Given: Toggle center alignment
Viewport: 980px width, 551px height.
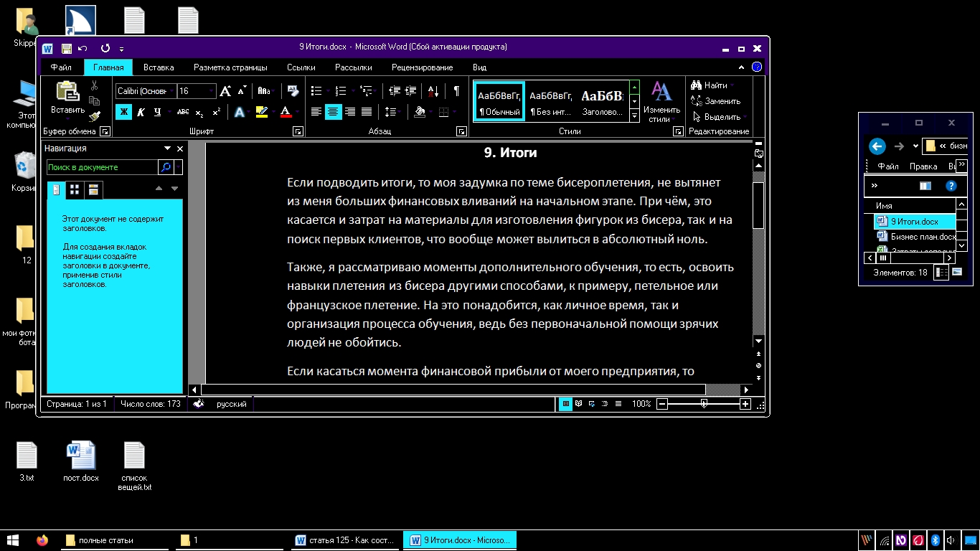Looking at the screenshot, I should tap(333, 112).
